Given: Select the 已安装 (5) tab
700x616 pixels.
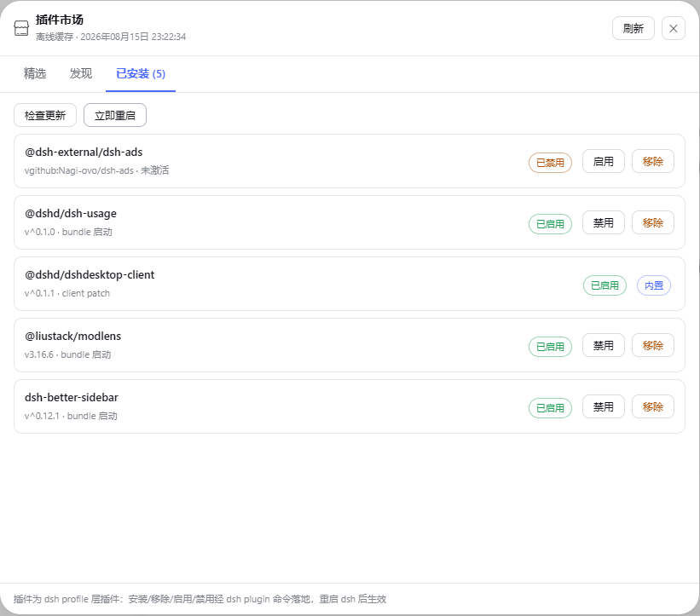Looking at the screenshot, I should tap(141, 73).
